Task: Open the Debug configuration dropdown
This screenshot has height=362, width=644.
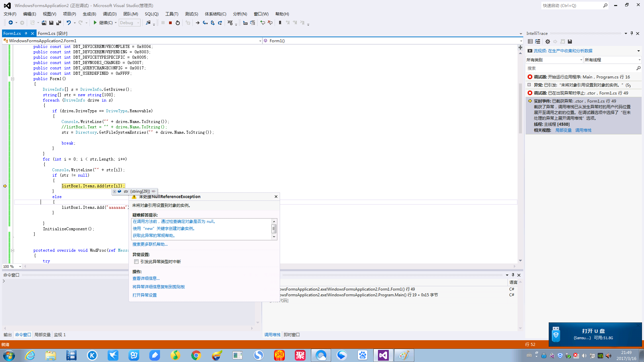Action: click(x=130, y=23)
